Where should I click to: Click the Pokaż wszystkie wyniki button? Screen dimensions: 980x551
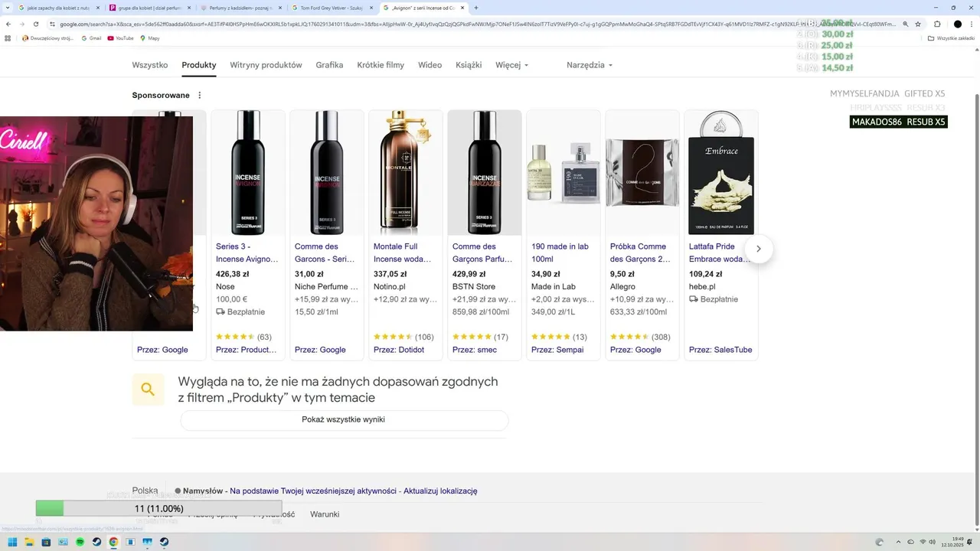pos(344,419)
